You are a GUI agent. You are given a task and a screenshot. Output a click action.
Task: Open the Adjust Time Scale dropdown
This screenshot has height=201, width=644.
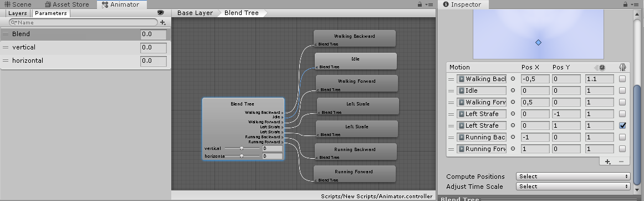click(x=573, y=186)
